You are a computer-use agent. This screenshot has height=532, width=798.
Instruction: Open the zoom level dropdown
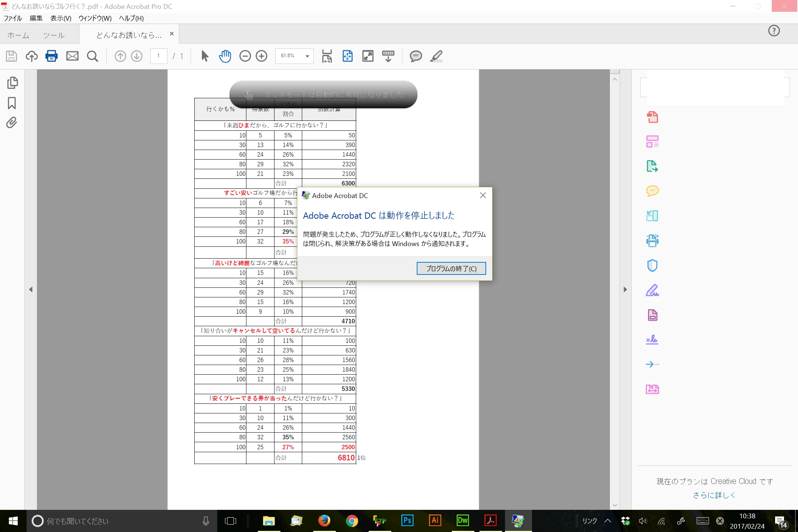[307, 56]
